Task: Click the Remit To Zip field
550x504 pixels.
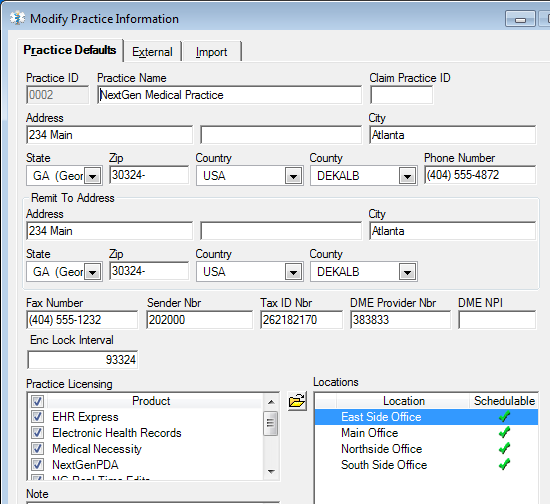Action: [x=149, y=271]
